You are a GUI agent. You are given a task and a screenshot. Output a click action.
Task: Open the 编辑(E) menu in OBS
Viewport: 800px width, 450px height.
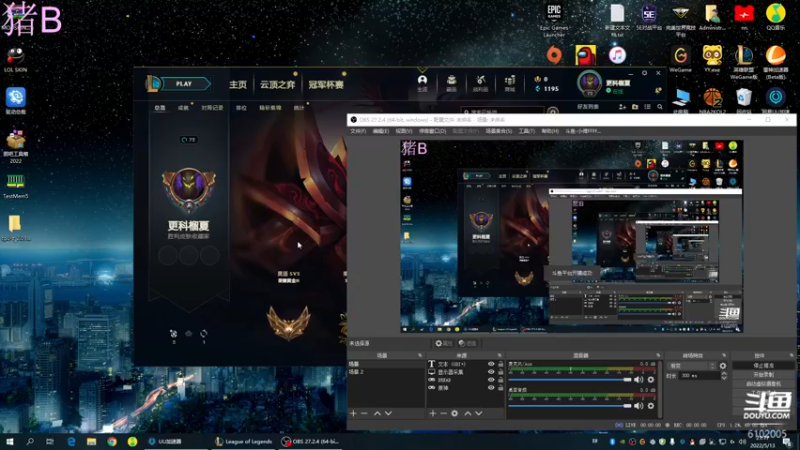click(x=381, y=131)
